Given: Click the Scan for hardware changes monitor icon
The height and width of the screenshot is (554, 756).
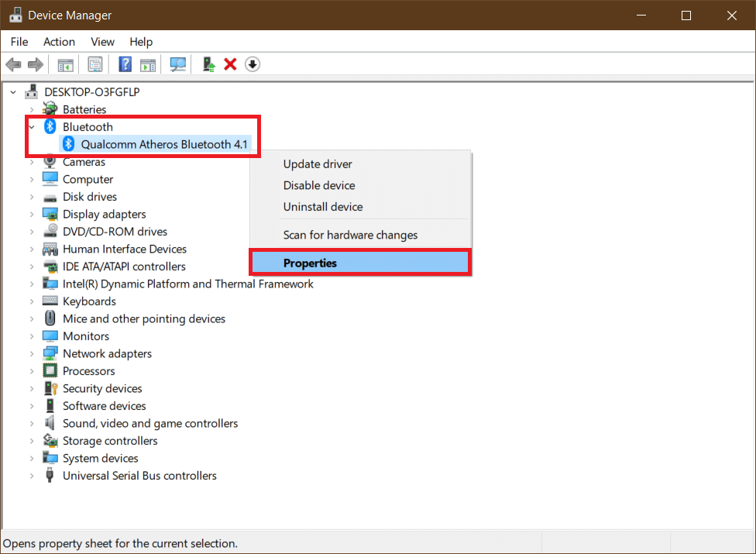Looking at the screenshot, I should pyautogui.click(x=178, y=64).
